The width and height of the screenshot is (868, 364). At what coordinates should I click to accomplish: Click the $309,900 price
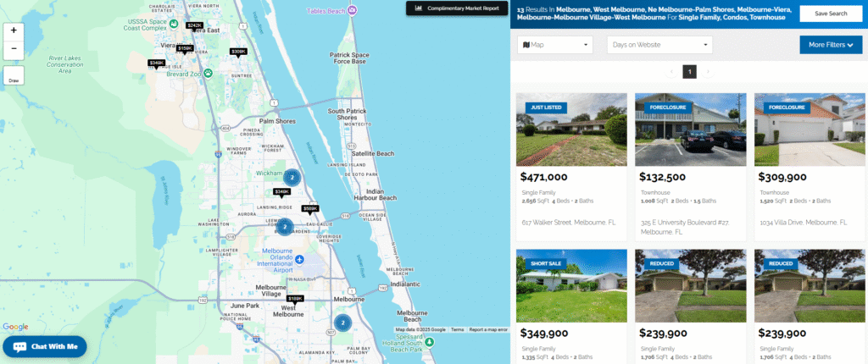(x=782, y=177)
